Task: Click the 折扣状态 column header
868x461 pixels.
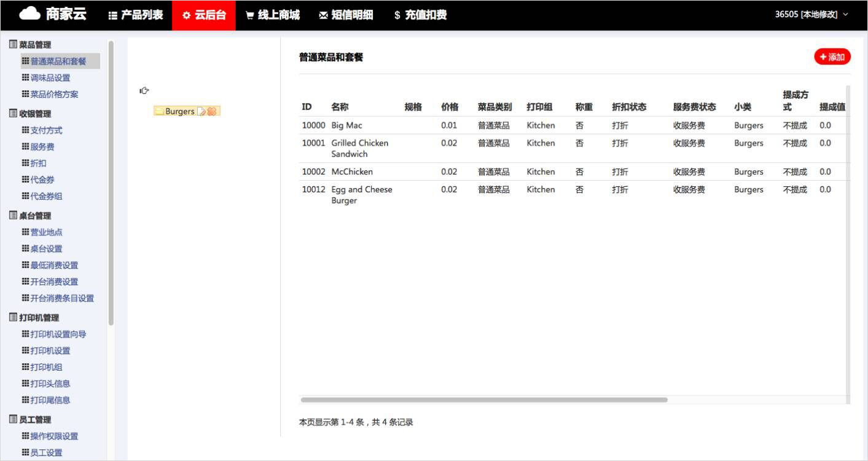Action: pyautogui.click(x=629, y=107)
